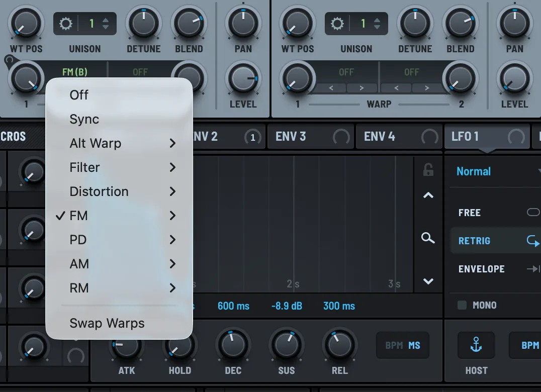The image size is (541, 392).
Task: Click oscillator B warp 1 amount knob
Action: [298, 79]
